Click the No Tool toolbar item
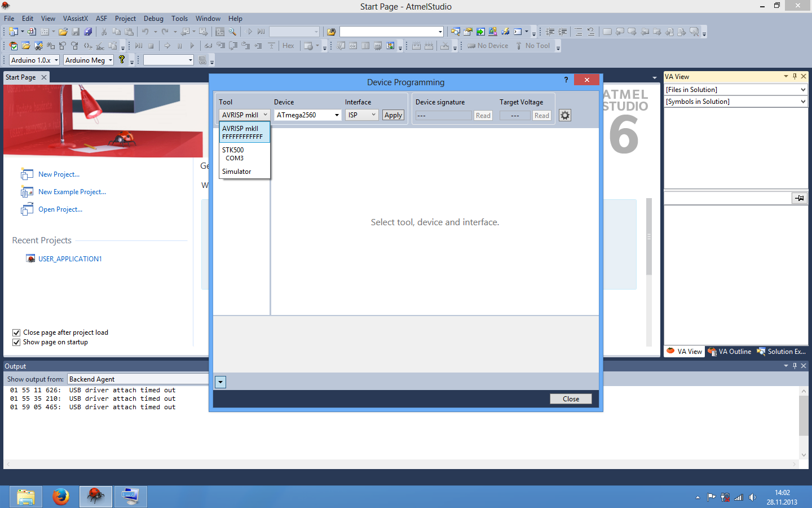The height and width of the screenshot is (508, 812). (532, 46)
